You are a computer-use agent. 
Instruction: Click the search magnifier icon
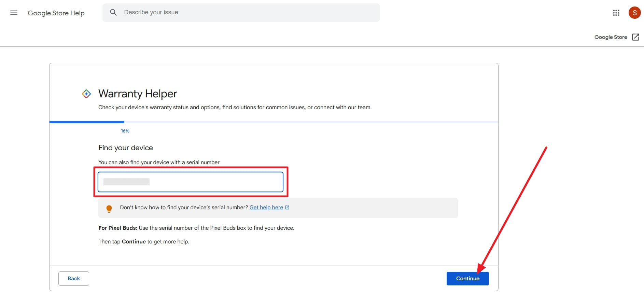click(113, 13)
